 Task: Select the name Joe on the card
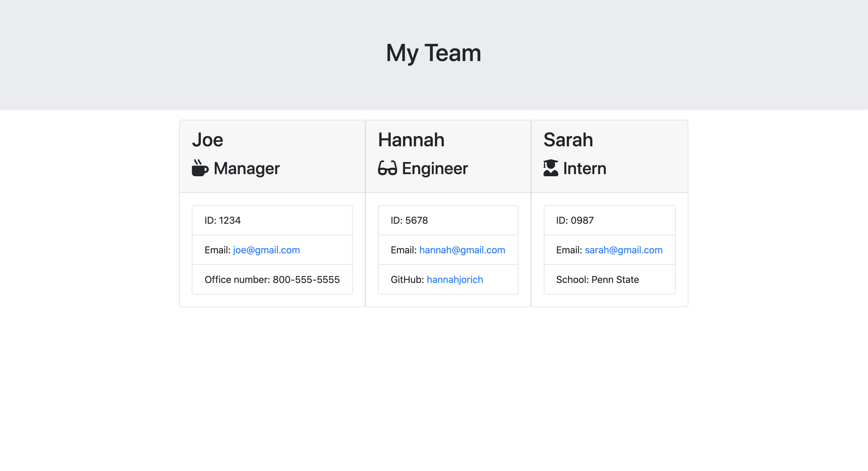(x=207, y=140)
